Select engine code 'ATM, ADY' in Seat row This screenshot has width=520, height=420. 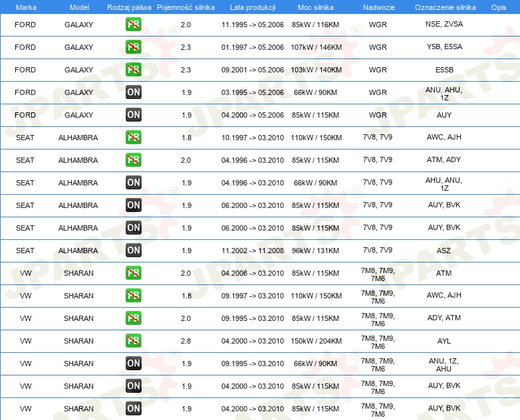(444, 159)
